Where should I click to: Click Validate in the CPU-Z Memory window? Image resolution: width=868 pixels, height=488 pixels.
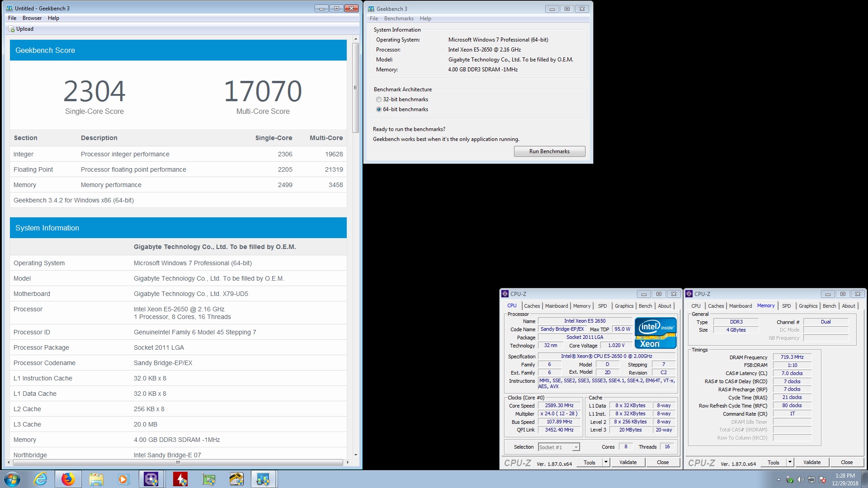click(x=812, y=462)
